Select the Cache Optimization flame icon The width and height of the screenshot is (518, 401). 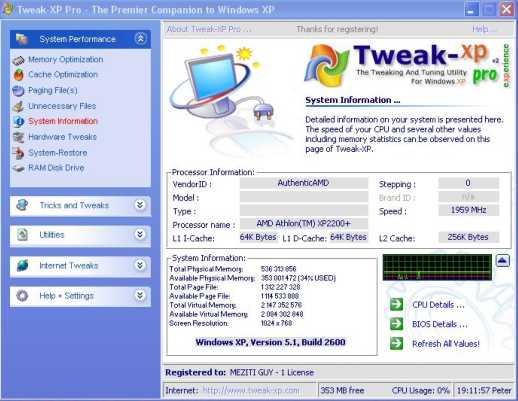click(x=19, y=75)
